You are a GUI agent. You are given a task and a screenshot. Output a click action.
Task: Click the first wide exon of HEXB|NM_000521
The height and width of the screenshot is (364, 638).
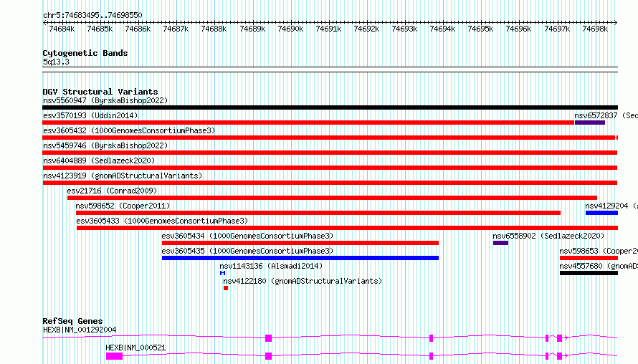(x=114, y=356)
